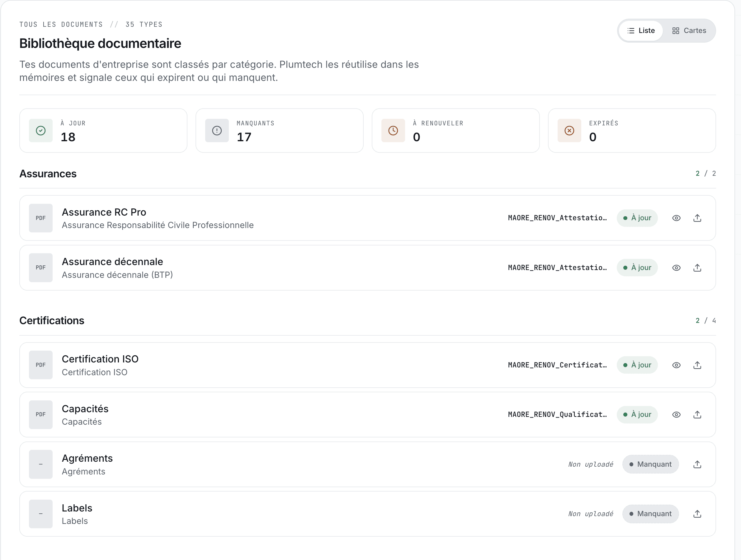741x560 pixels.
Task: Click the Manquants count of 17
Action: 244,137
